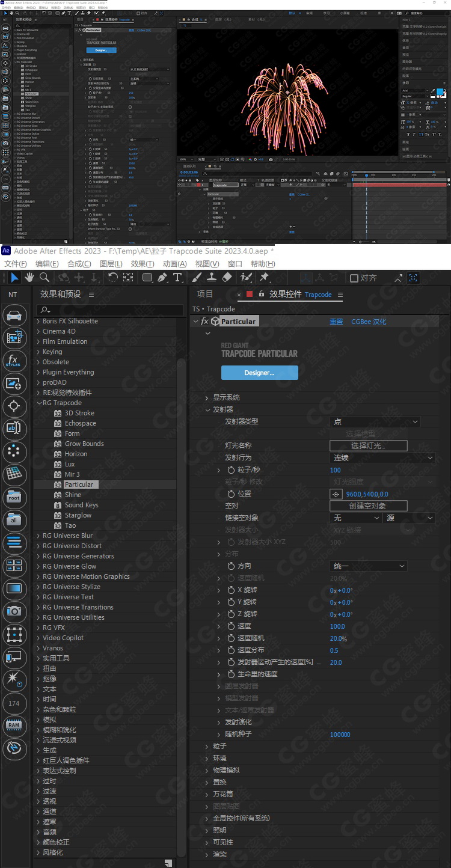Open the 合成(C) menu

tap(79, 264)
